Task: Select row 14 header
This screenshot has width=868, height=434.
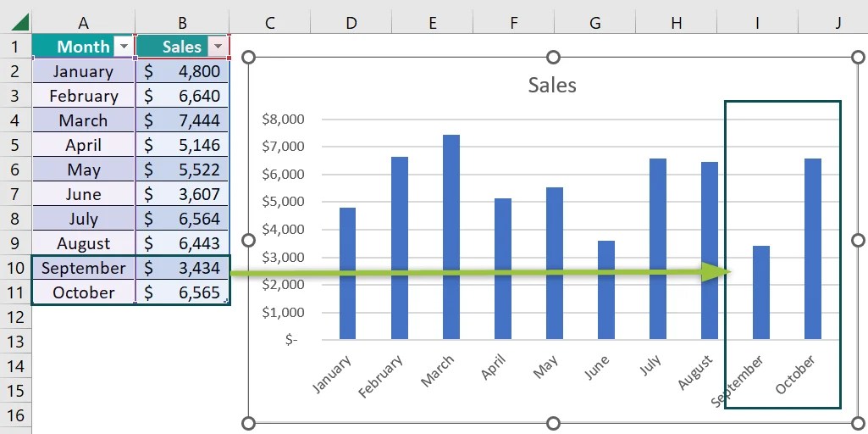Action: [x=15, y=366]
